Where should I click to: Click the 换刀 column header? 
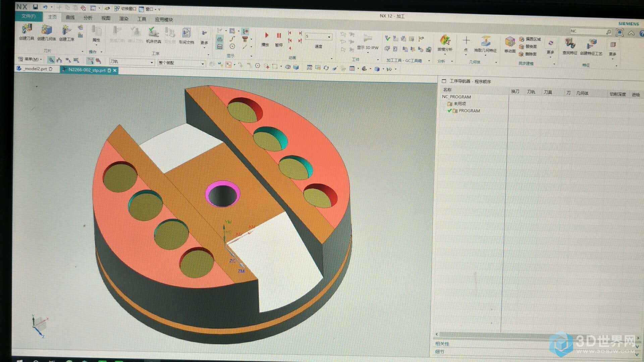(x=515, y=92)
